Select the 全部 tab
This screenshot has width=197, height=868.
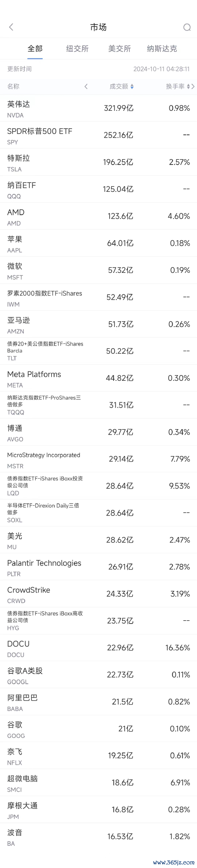[35, 49]
